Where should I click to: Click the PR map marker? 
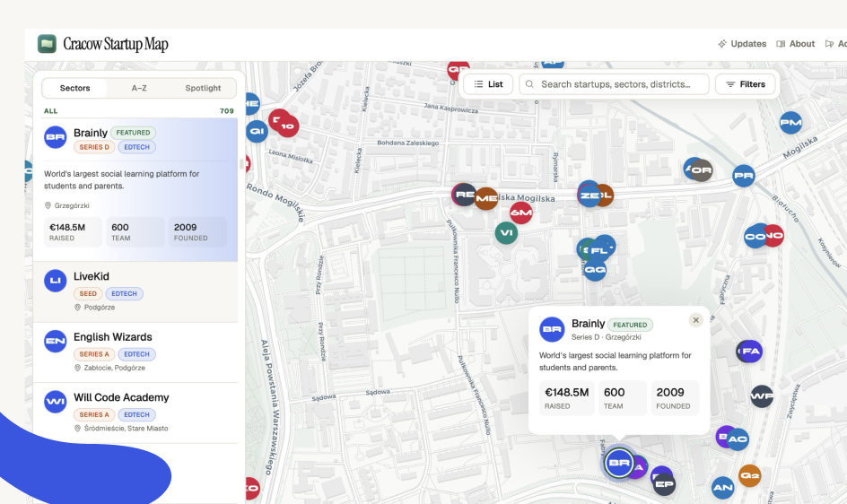click(744, 176)
